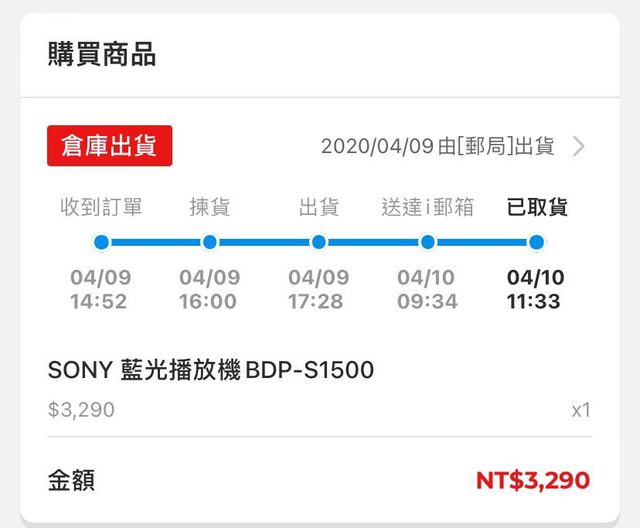This screenshot has width=640, height=528.
Task: Click the red 倉庫出貨 badge
Action: pyautogui.click(x=109, y=146)
